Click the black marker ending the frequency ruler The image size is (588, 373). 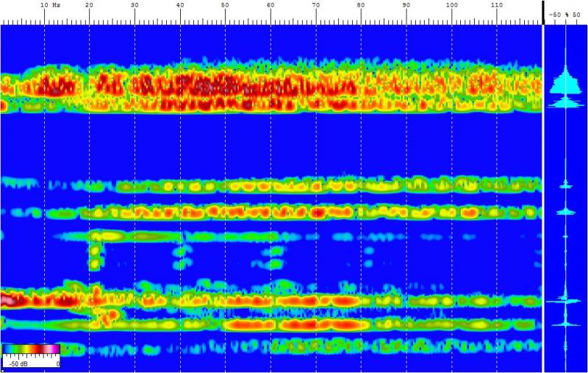click(542, 13)
